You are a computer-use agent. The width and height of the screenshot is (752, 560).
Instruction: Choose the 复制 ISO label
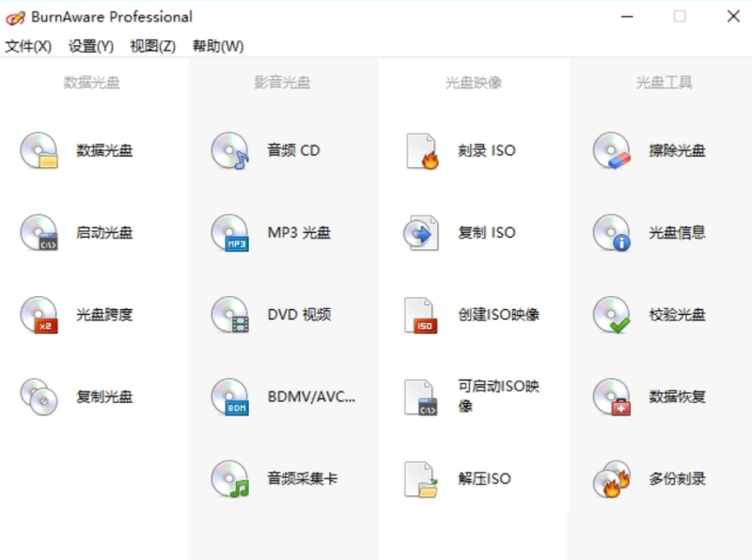[486, 232]
